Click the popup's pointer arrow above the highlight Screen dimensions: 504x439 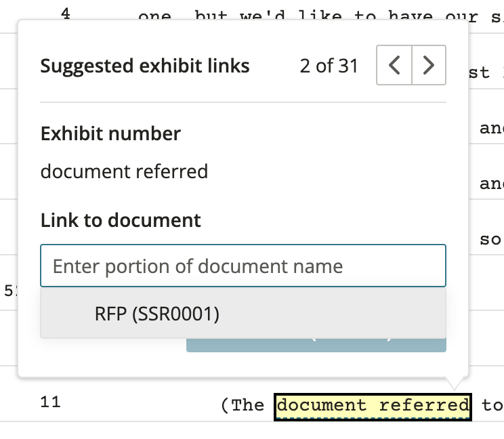pos(454,383)
